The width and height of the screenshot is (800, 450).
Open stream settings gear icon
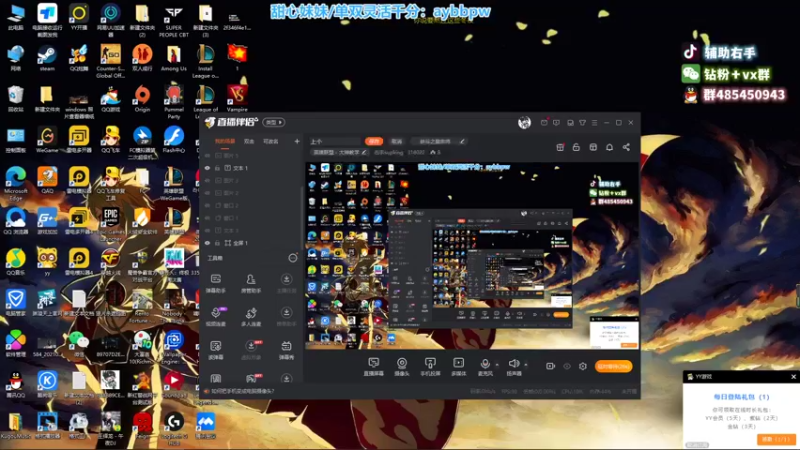[583, 366]
